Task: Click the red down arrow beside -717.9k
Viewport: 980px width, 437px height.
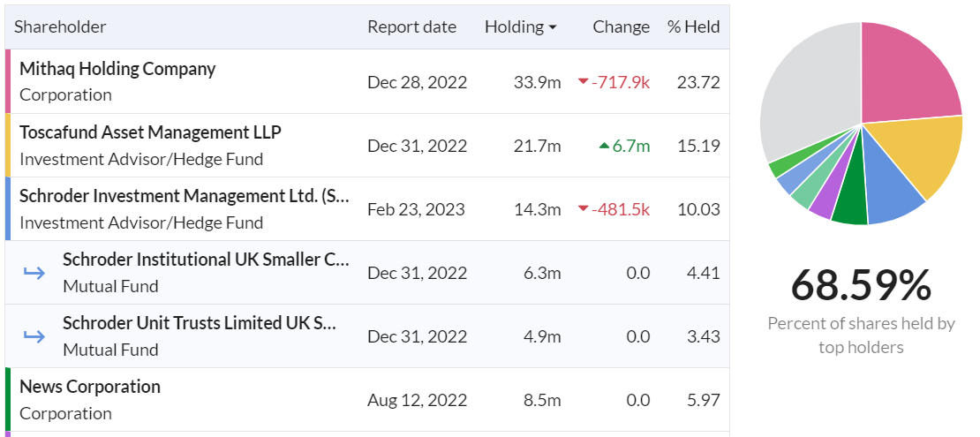Action: (584, 81)
